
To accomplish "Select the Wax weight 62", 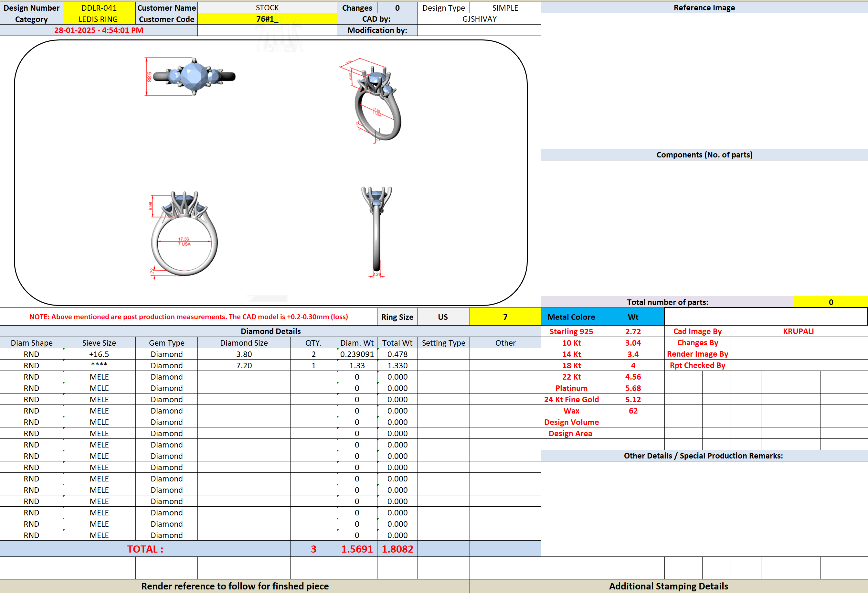I will pyautogui.click(x=633, y=411).
